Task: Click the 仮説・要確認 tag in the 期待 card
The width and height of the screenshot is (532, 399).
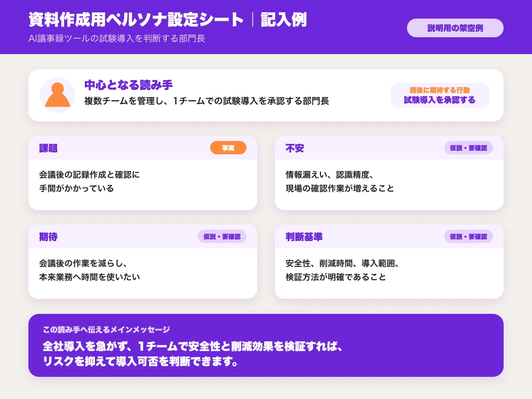Action: (222, 237)
